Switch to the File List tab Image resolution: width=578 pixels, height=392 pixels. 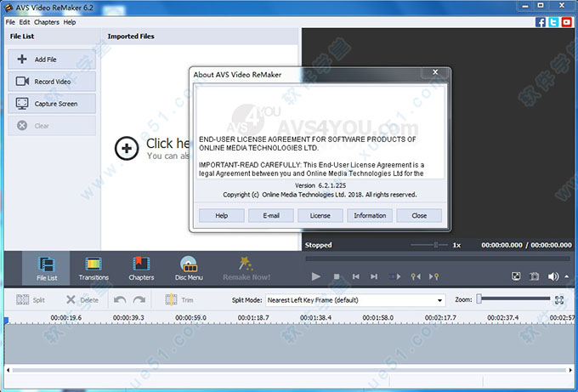[x=46, y=269]
